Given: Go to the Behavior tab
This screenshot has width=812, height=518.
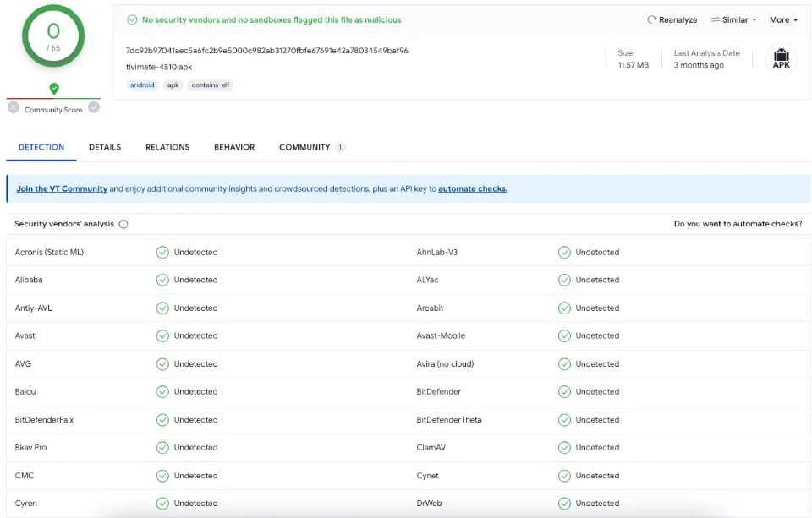Looking at the screenshot, I should (234, 147).
